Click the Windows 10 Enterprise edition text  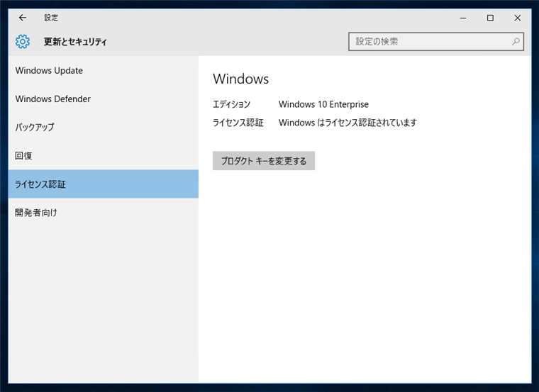point(323,104)
